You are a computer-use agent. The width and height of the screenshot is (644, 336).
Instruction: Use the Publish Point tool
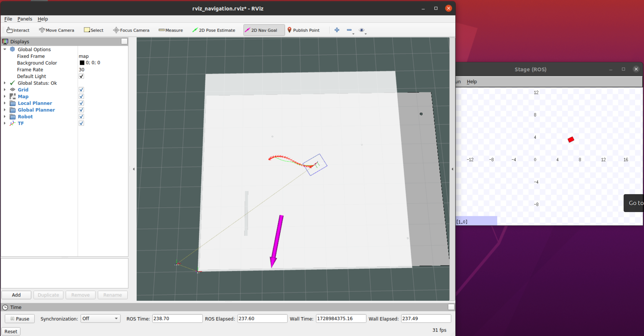303,30
